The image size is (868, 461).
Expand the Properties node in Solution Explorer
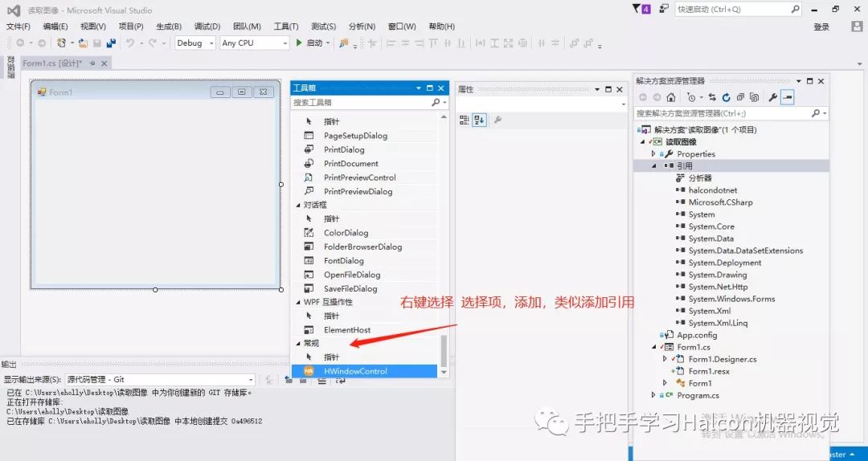point(653,154)
